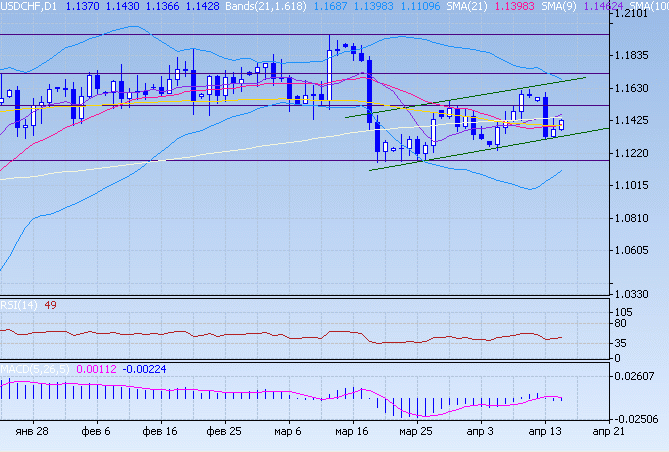The height and width of the screenshot is (452, 669).
Task: Click the 0.02607 MACD scale value
Action: point(639,376)
